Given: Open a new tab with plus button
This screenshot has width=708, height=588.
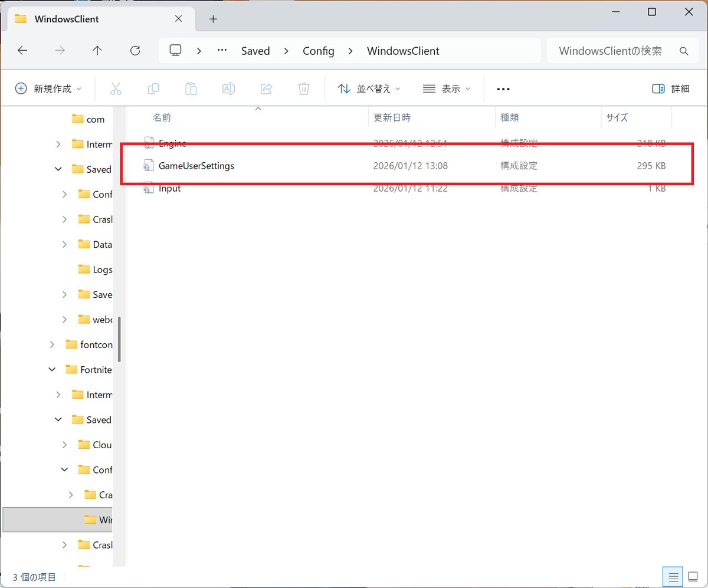Looking at the screenshot, I should tap(214, 19).
